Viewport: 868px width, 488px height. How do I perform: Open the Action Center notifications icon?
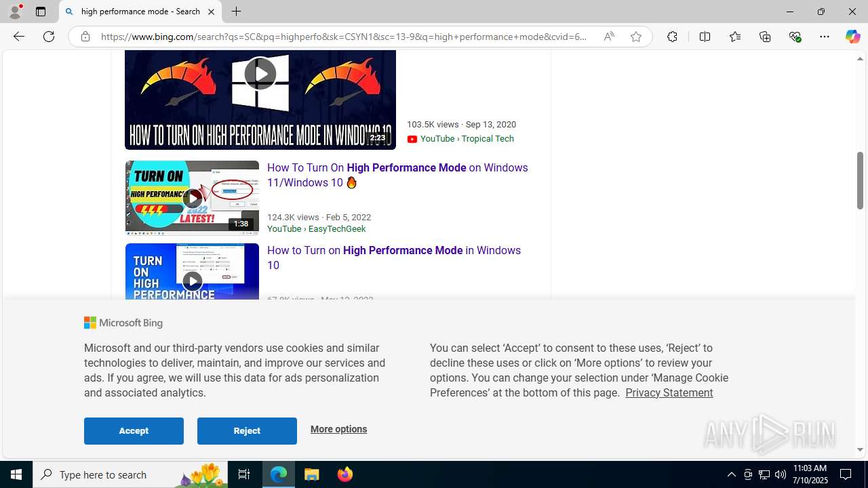[x=846, y=474]
